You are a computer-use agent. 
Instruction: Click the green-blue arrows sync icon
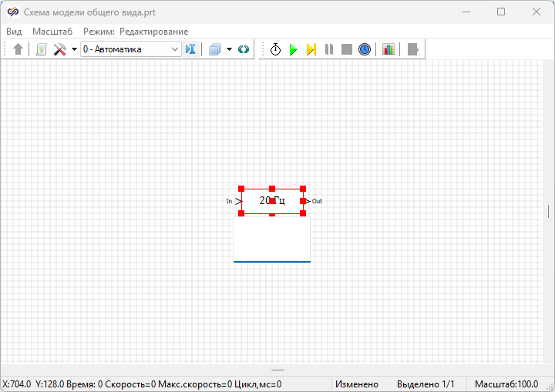pos(244,49)
